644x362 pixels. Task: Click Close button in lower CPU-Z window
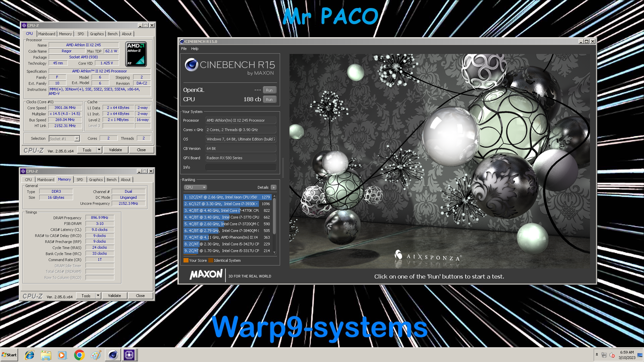click(140, 296)
